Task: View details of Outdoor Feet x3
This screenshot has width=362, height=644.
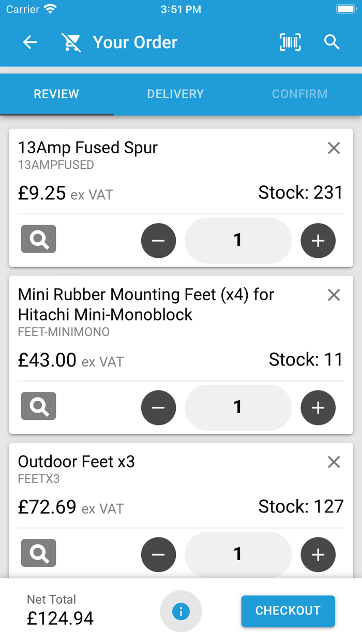Action: pos(39,553)
